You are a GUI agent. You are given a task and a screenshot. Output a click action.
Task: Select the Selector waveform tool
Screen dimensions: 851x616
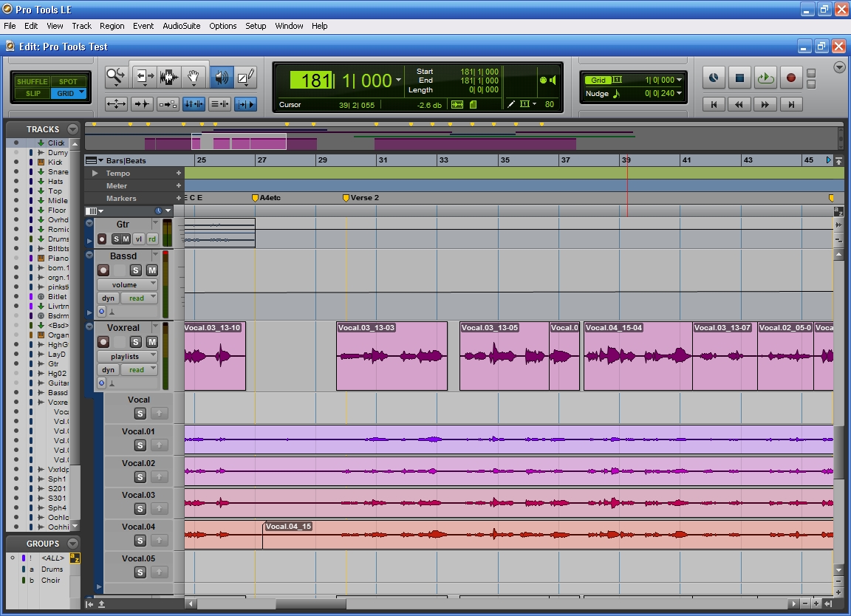pyautogui.click(x=168, y=77)
